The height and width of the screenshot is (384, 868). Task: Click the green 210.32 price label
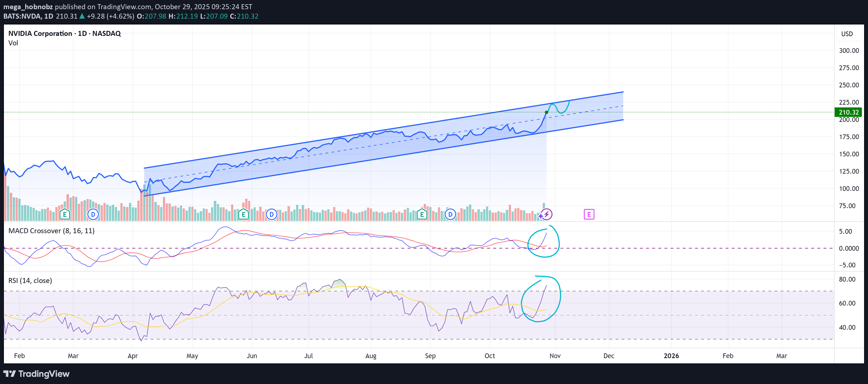tap(848, 112)
